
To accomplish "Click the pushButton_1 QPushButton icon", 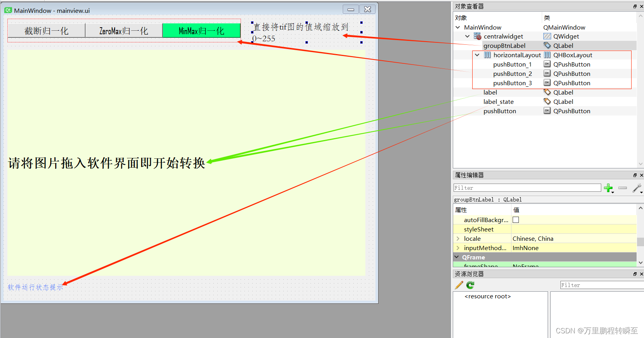I will coord(547,64).
